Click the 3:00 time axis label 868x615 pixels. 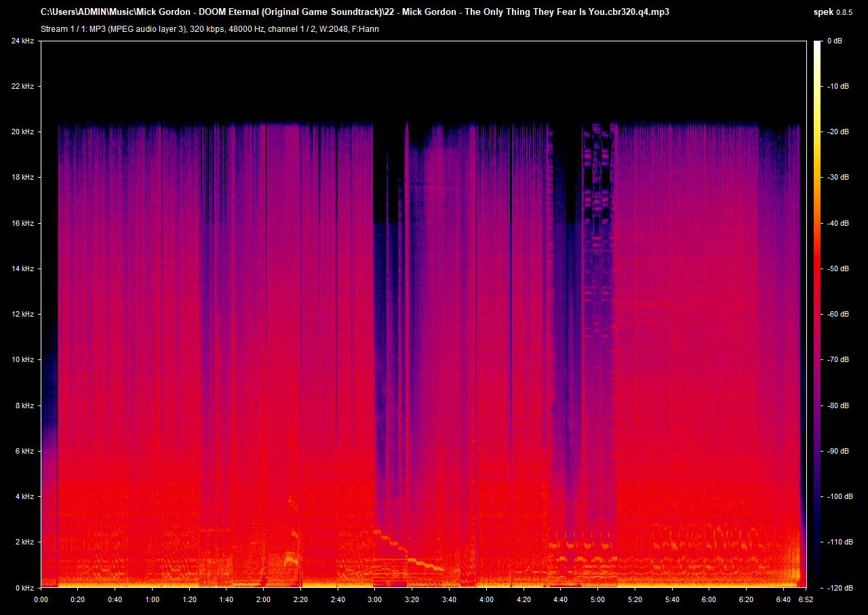(x=374, y=600)
